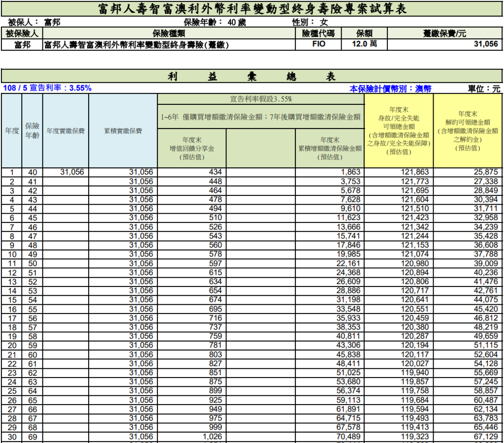Click the declared rate text 108 / 5 宣告利率：3.55%
This screenshot has width=504, height=443.
point(47,88)
